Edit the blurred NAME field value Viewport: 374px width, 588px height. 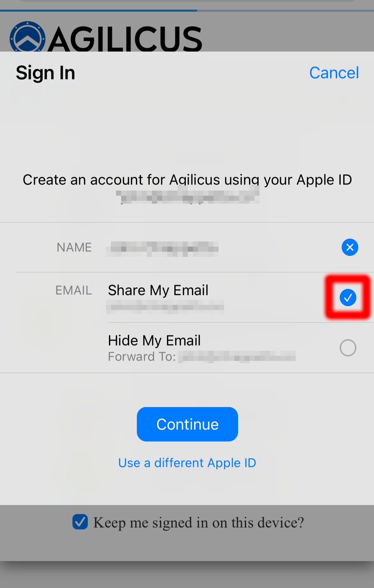coord(162,249)
